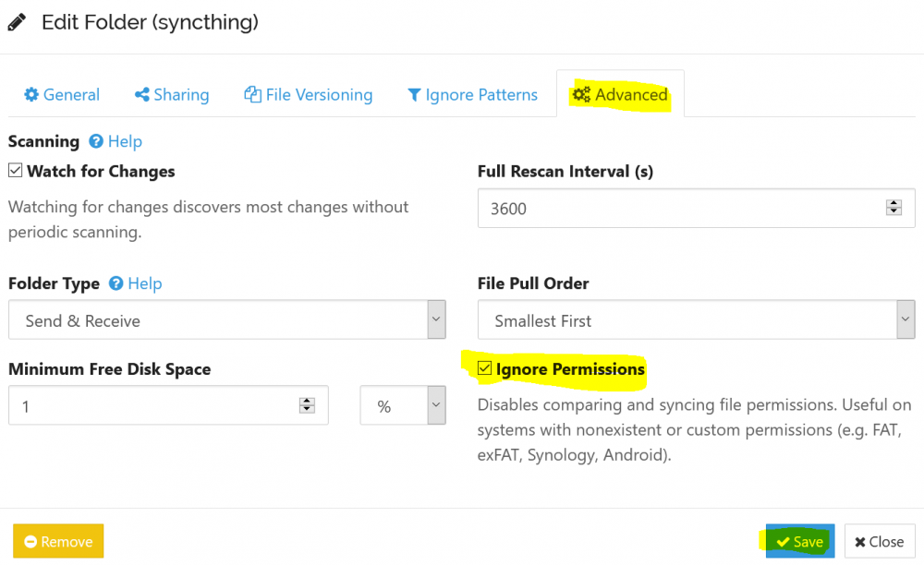The height and width of the screenshot is (565, 924).
Task: Click the funnel icon beside Ignore Patterns
Action: click(x=414, y=95)
